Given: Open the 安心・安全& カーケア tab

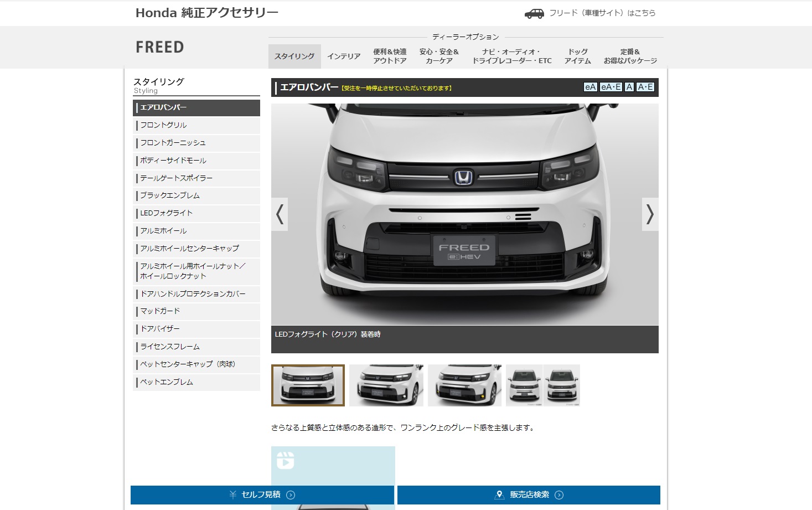Looking at the screenshot, I should click(439, 56).
